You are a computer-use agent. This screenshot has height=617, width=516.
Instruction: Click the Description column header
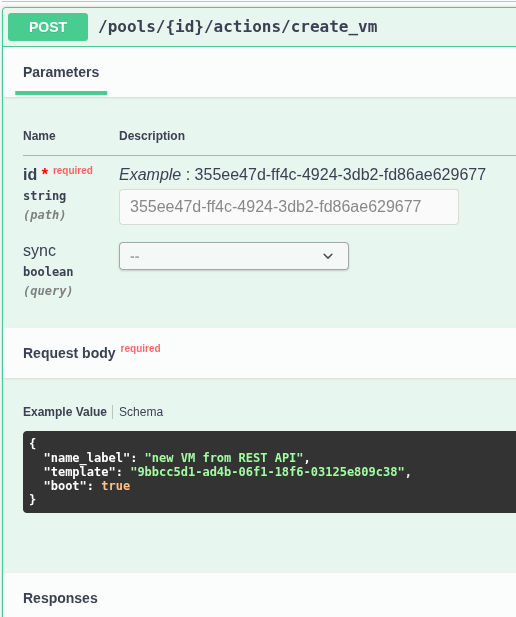pos(152,136)
